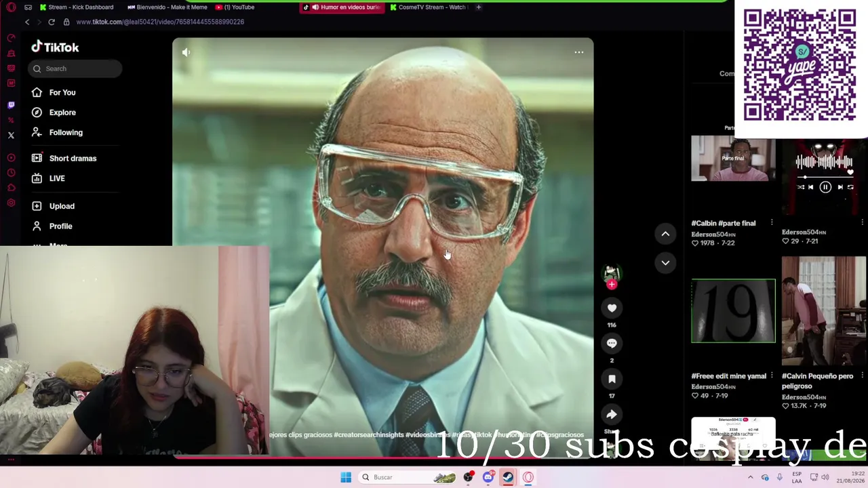Open Ederson504 profile under '#Freee edit mine yamal'
The width and height of the screenshot is (868, 488).
[x=713, y=387]
